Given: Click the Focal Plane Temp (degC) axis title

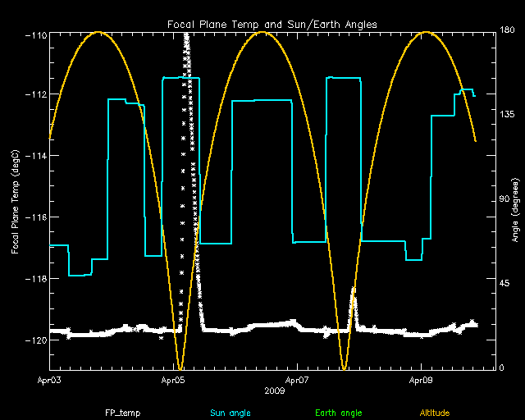Looking at the screenshot, I should point(16,201).
